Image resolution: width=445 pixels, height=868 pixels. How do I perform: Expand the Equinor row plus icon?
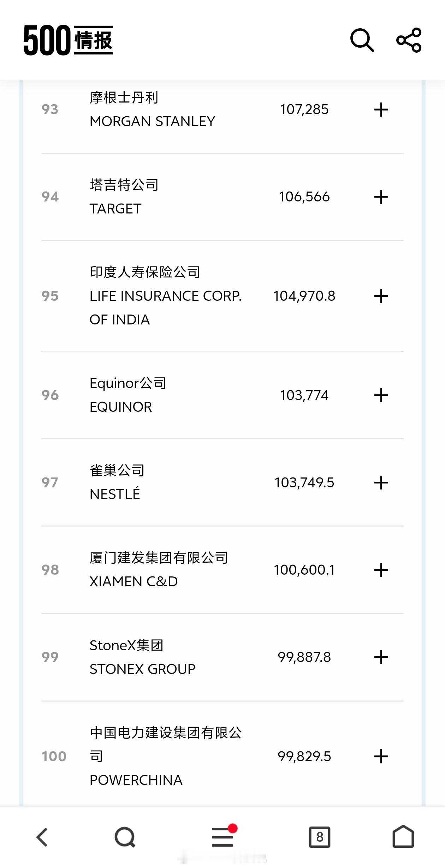point(381,395)
